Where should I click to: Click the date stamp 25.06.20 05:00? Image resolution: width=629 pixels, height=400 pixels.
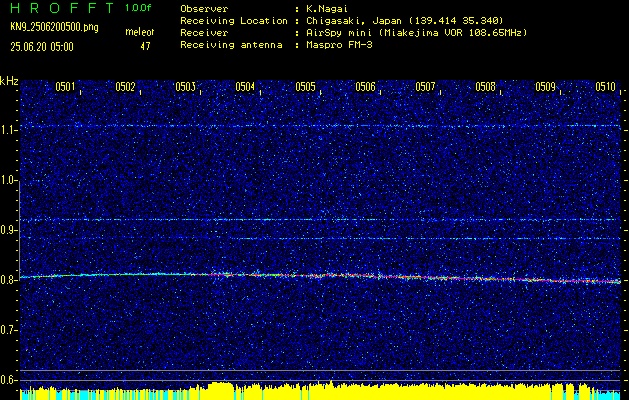[x=42, y=47]
